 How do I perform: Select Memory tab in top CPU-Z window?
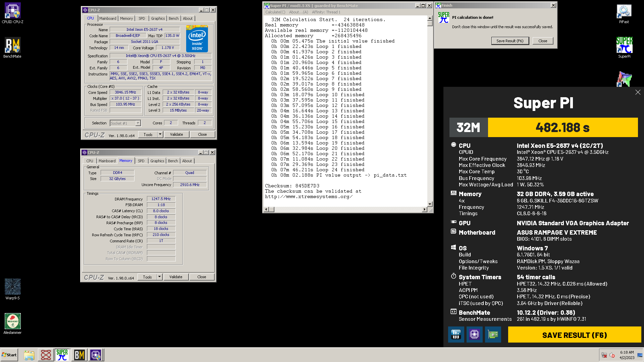pos(126,18)
